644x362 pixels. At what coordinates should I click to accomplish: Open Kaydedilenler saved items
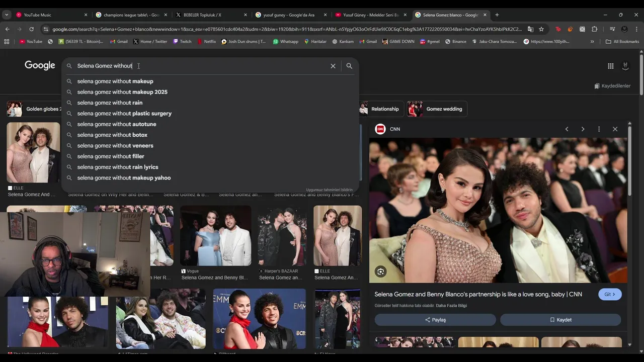(612, 86)
